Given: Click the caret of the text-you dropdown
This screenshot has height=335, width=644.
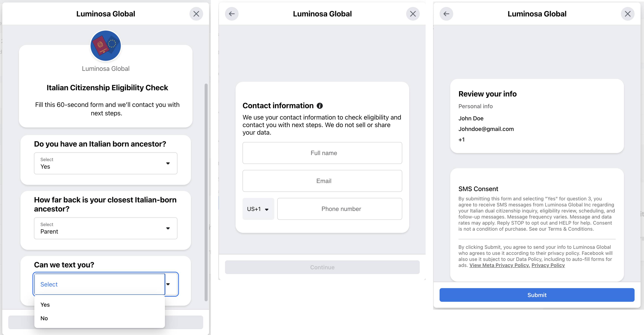Looking at the screenshot, I should coord(168,284).
